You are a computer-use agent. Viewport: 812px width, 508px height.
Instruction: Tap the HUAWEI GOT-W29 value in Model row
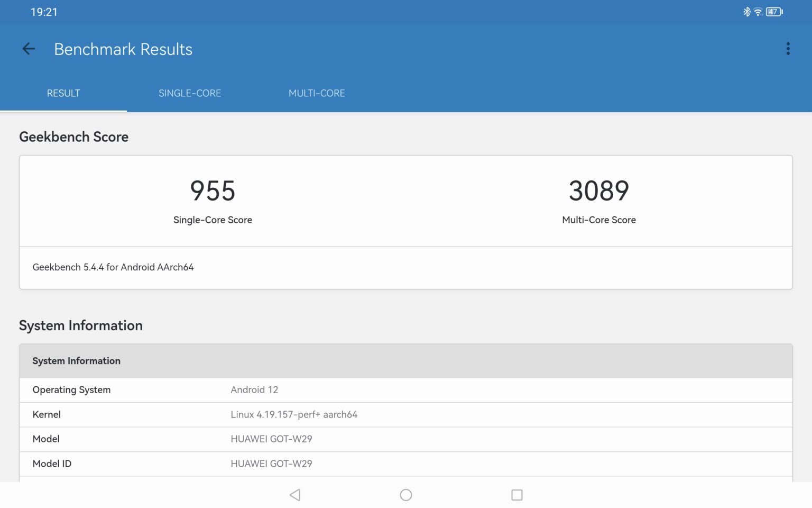(x=271, y=439)
